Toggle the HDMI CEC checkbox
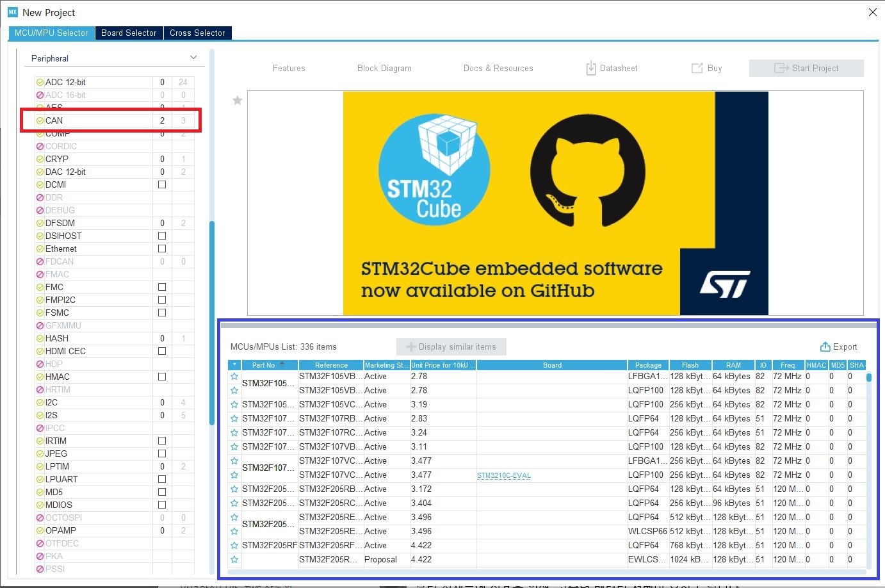Image resolution: width=885 pixels, height=588 pixels. coord(162,351)
